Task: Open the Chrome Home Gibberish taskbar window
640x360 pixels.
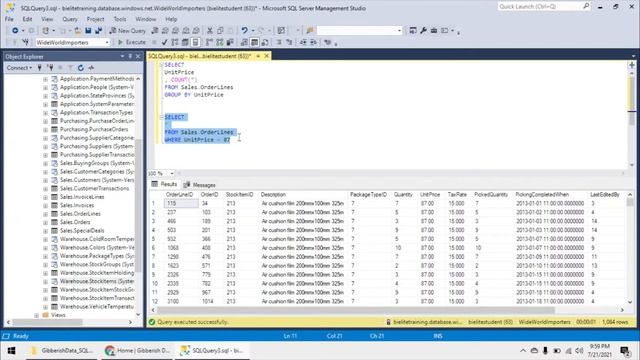Action: (x=138, y=351)
